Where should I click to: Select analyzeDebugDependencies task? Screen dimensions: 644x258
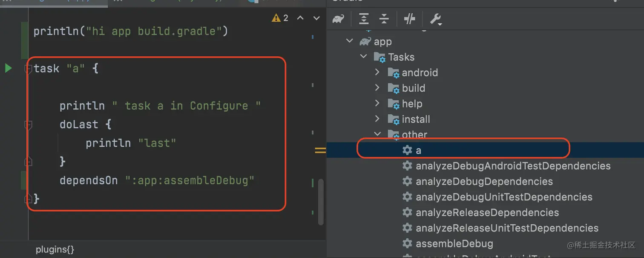pos(484,182)
